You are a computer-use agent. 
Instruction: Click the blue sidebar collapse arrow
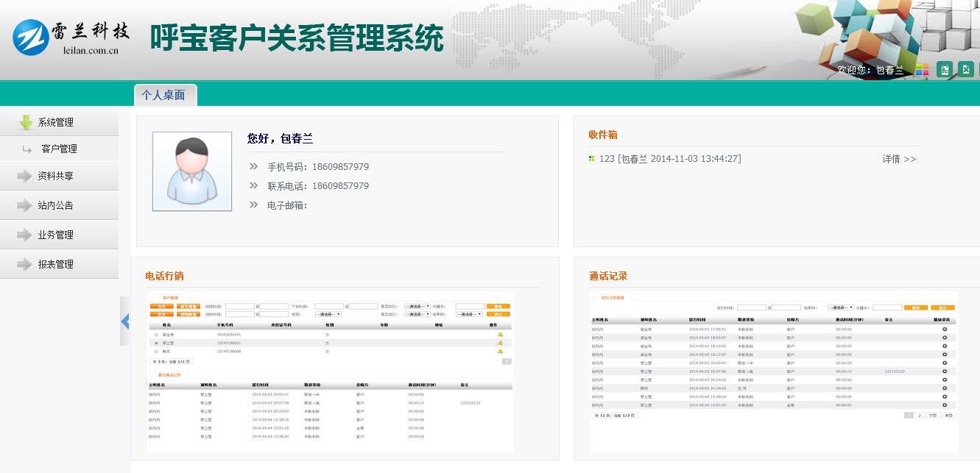point(124,321)
